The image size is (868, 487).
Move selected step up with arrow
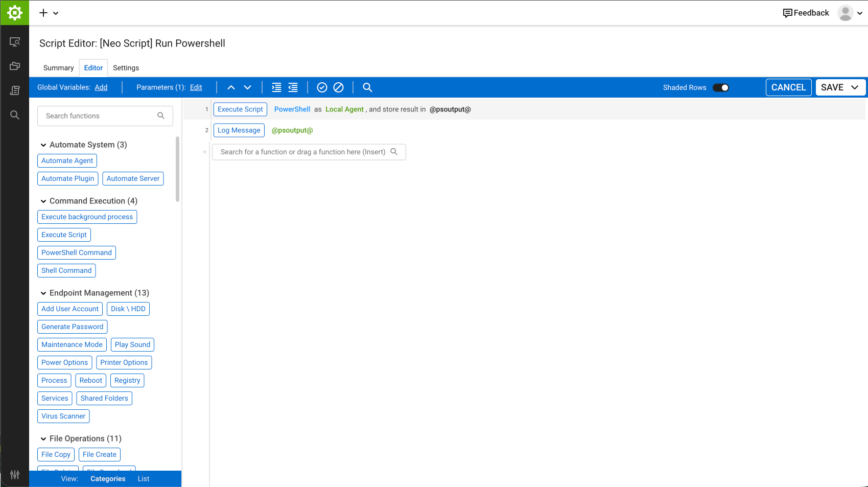click(x=231, y=87)
